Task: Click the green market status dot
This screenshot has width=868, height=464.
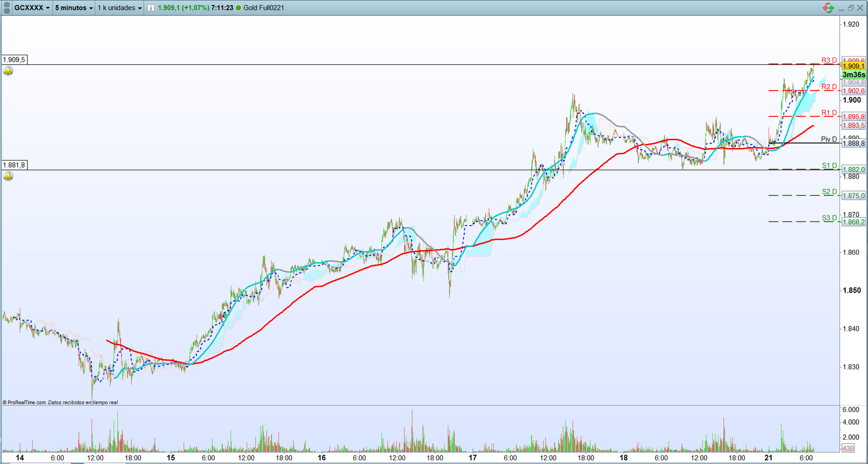Action: click(239, 8)
